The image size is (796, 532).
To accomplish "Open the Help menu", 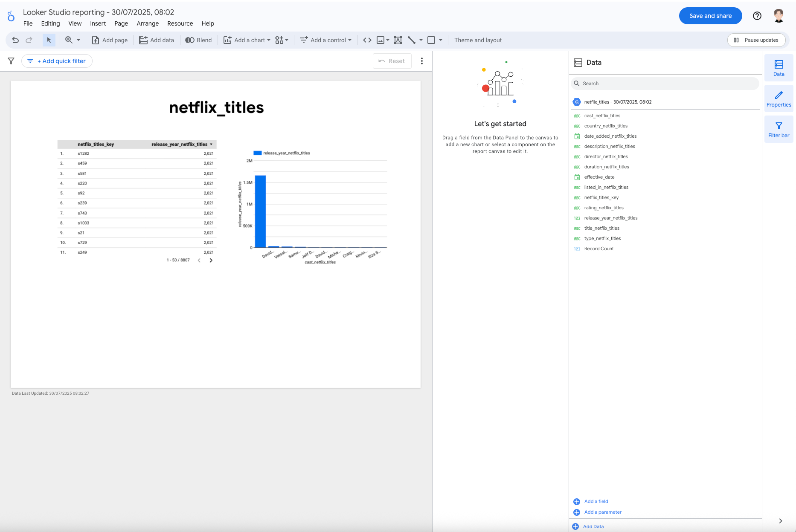I will 208,23.
